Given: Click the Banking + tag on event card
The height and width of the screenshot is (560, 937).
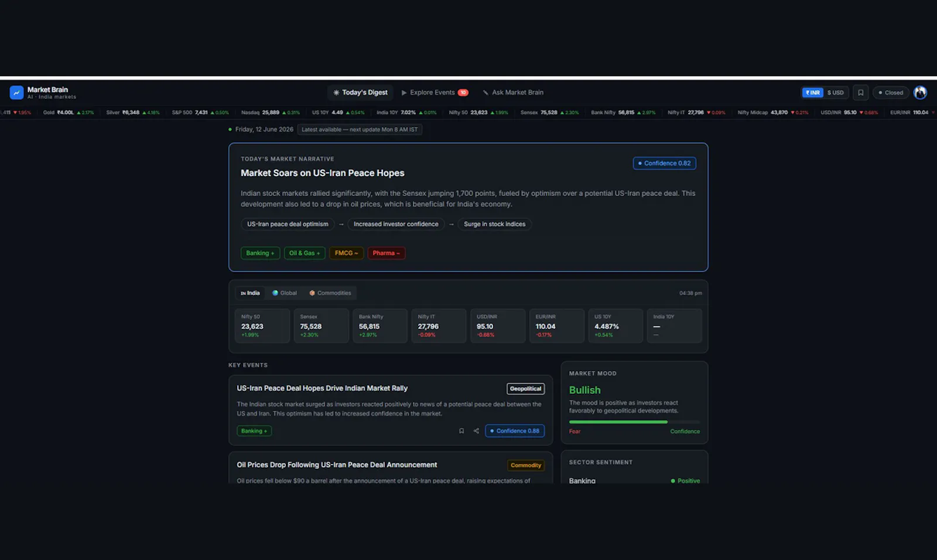Looking at the screenshot, I should coord(254,431).
